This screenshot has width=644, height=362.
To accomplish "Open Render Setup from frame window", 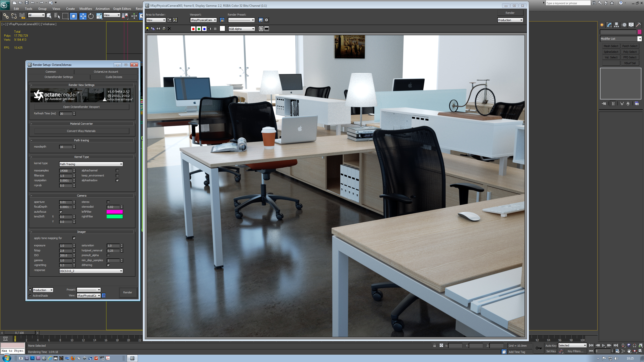I will (261, 20).
